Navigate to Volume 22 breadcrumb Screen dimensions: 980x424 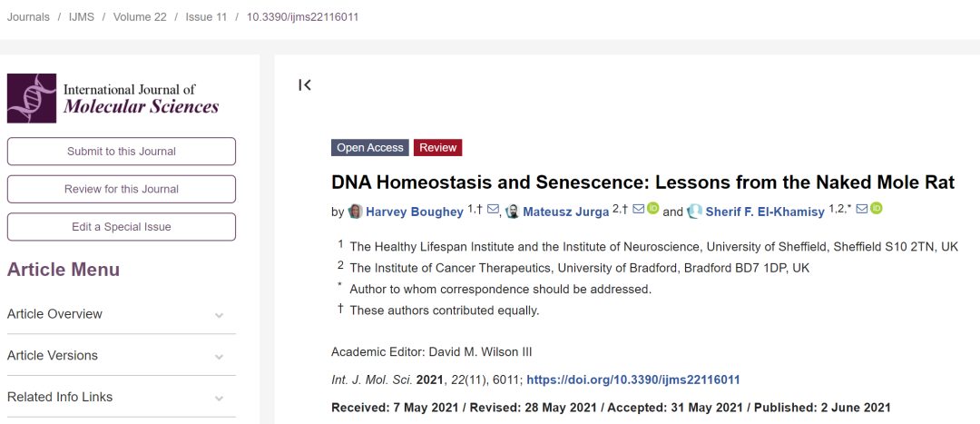(140, 17)
